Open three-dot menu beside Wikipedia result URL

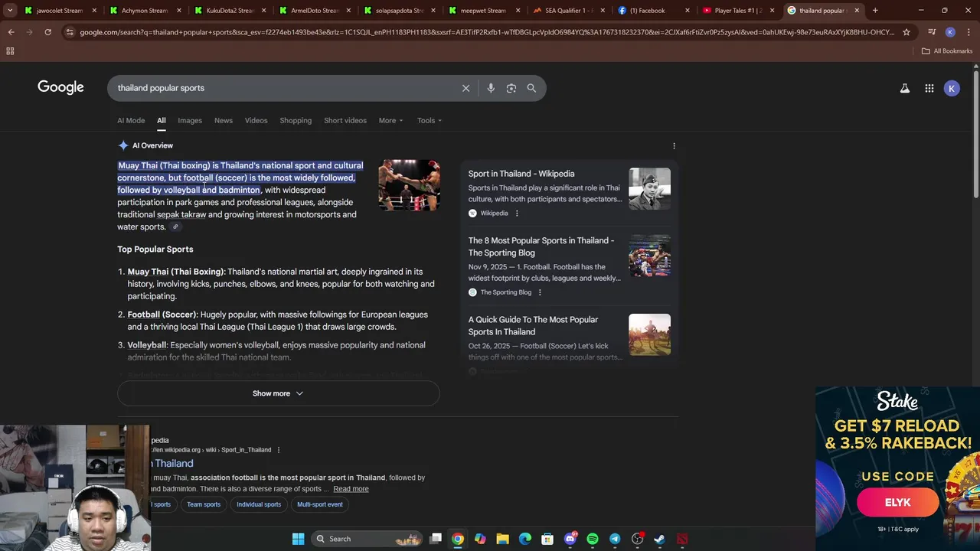[279, 450]
